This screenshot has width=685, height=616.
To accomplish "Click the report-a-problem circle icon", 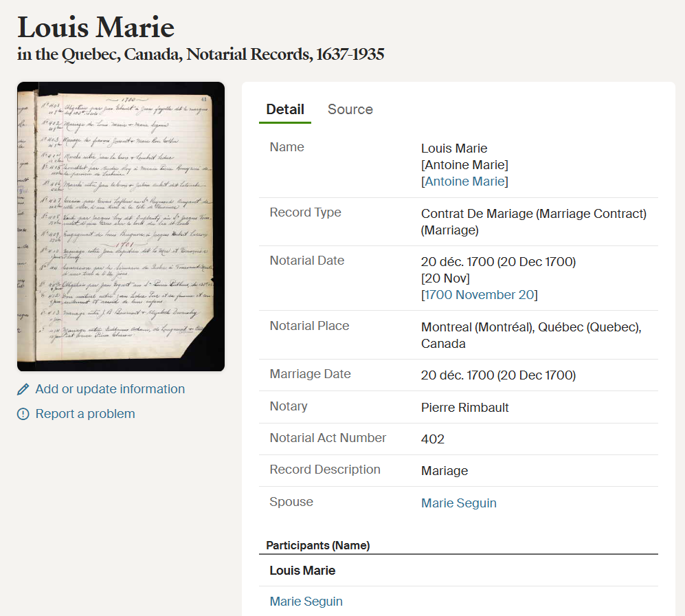I will [x=23, y=413].
